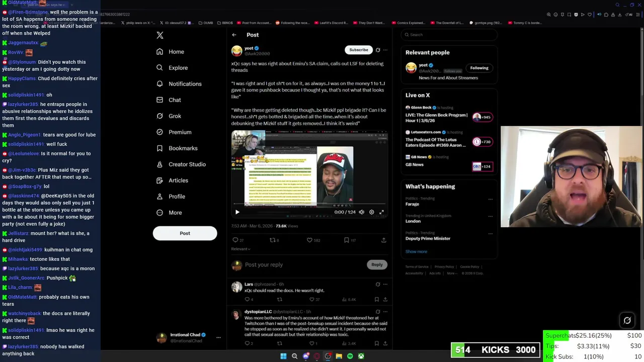Click the floating Grok button bottom right
Screen dimensions: 644x362
click(x=627, y=320)
